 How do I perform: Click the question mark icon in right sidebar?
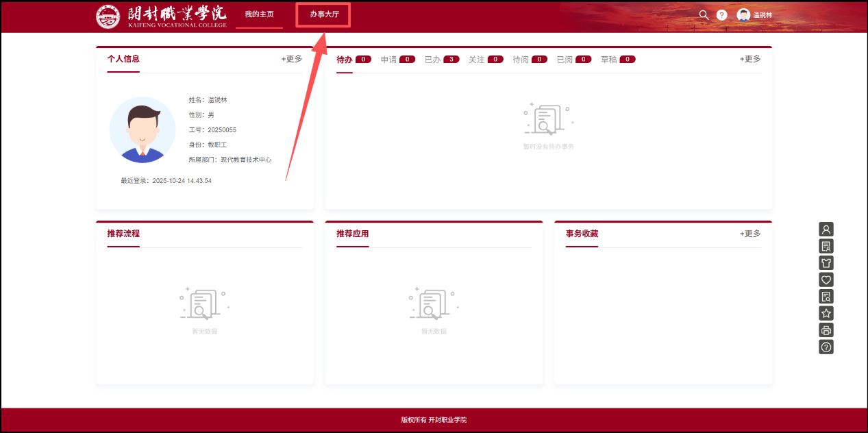[x=826, y=347]
